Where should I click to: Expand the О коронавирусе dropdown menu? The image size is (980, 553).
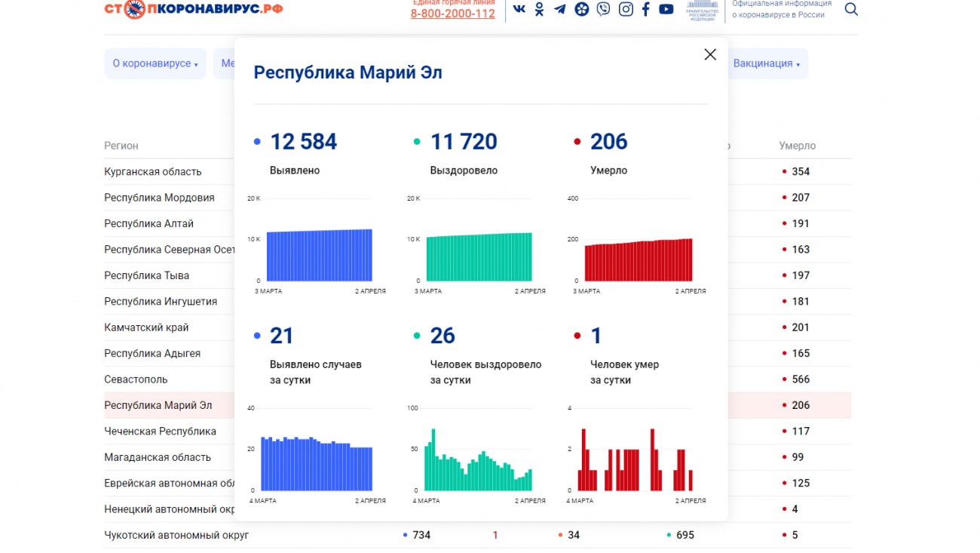(155, 64)
